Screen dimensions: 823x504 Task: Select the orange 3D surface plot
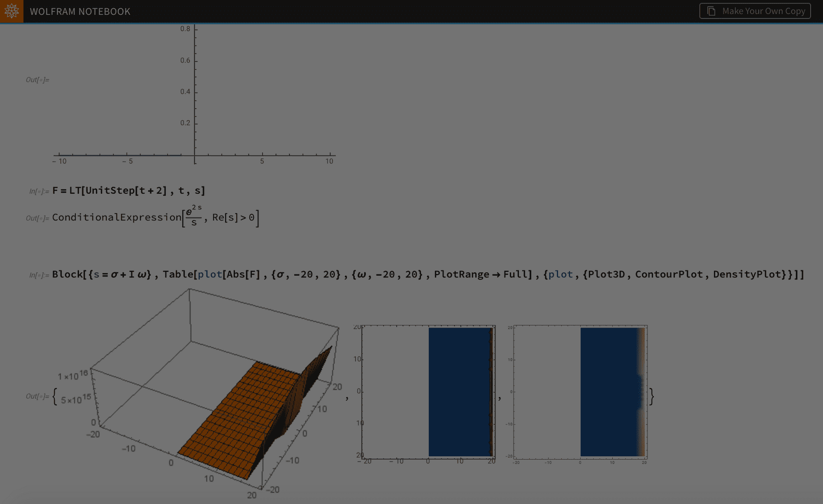pyautogui.click(x=214, y=394)
